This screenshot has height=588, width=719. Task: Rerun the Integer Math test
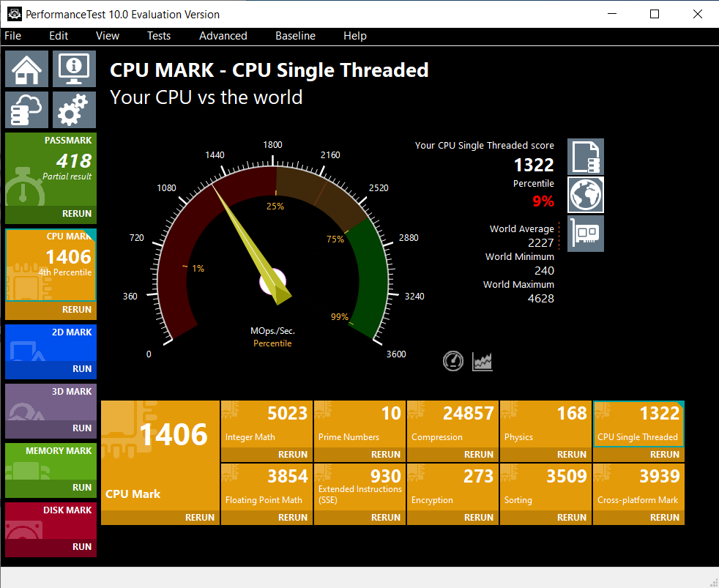coord(291,454)
